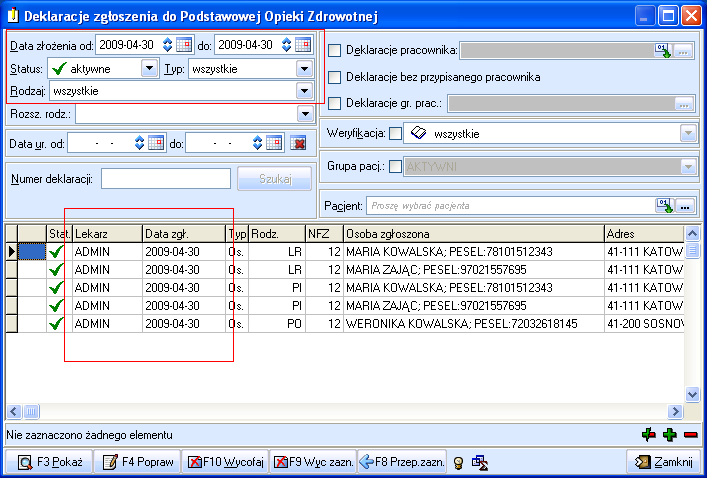Image resolution: width=707 pixels, height=478 pixels.
Task: Open calendar for 'Data ur. do' field
Action: pyautogui.click(x=274, y=143)
